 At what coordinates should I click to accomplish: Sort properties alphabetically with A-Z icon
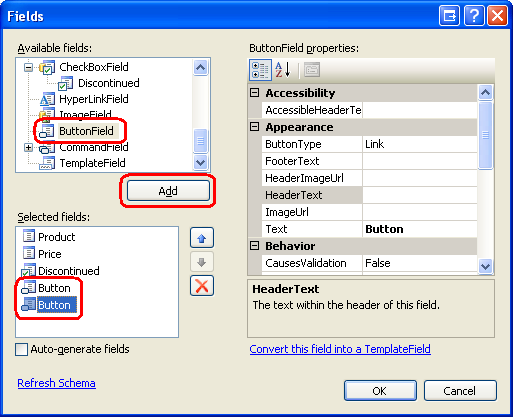tap(283, 70)
